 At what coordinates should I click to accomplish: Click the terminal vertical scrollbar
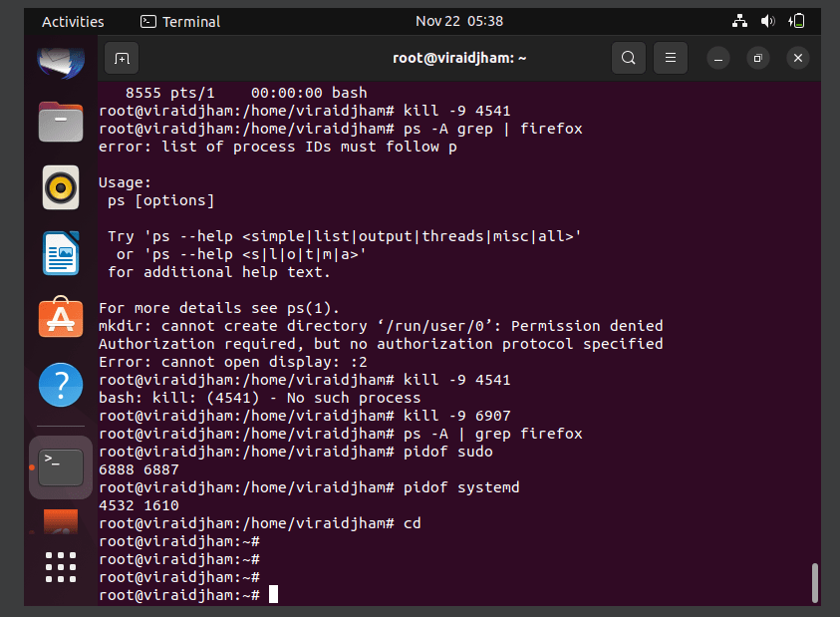coord(815,583)
